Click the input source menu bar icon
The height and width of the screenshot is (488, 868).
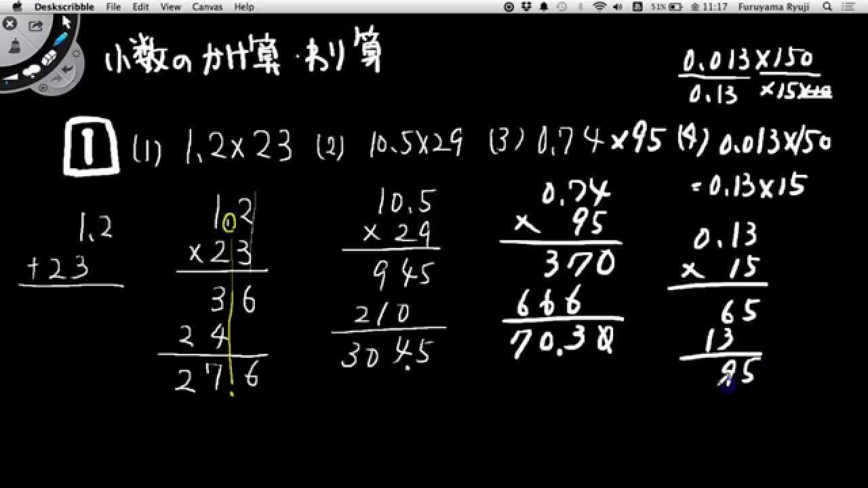[637, 7]
